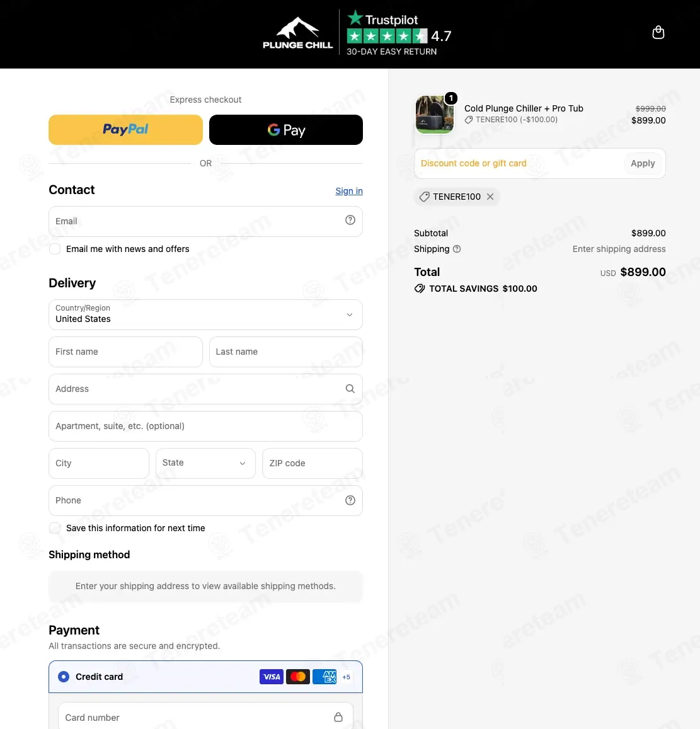Click the American Express card icon

point(324,677)
